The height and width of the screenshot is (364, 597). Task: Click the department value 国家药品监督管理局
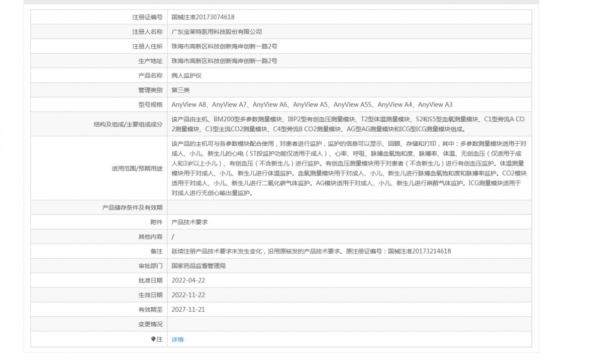[199, 266]
